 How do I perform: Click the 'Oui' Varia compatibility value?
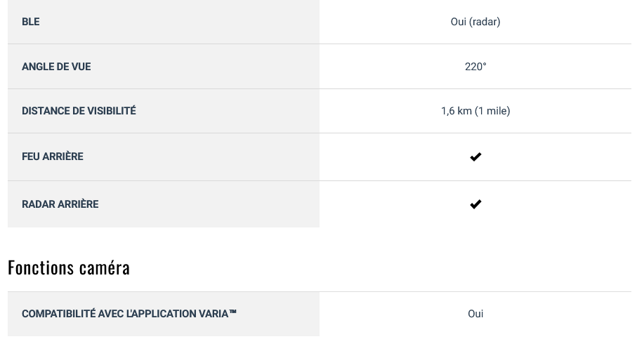(475, 314)
